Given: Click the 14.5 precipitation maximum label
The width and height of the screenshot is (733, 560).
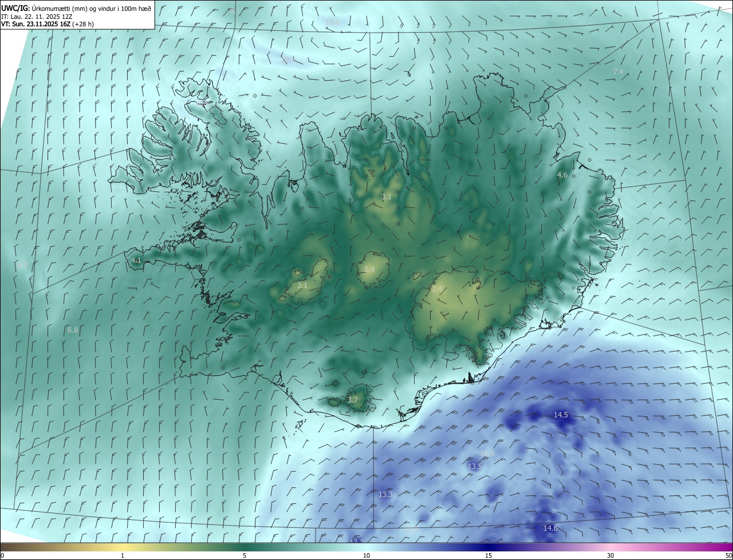Looking at the screenshot, I should (561, 415).
